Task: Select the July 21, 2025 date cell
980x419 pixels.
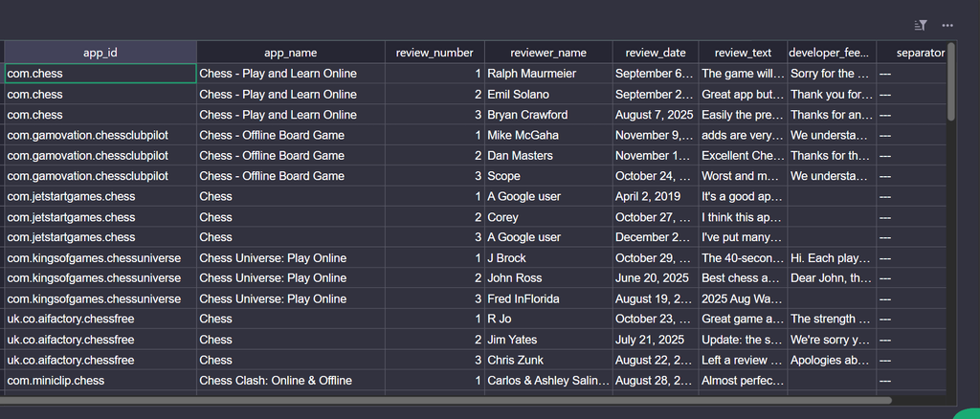Action: [656, 340]
